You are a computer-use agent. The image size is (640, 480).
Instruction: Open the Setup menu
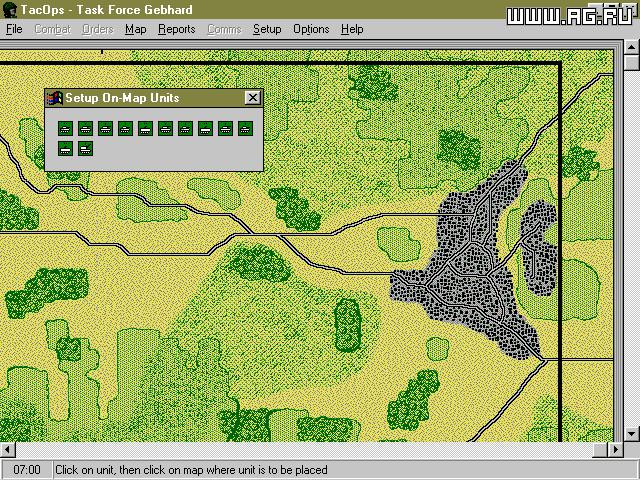tap(267, 29)
